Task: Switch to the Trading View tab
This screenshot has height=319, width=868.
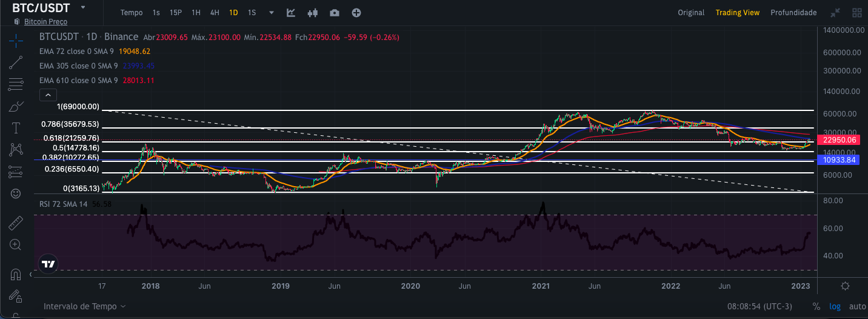Action: tap(737, 13)
